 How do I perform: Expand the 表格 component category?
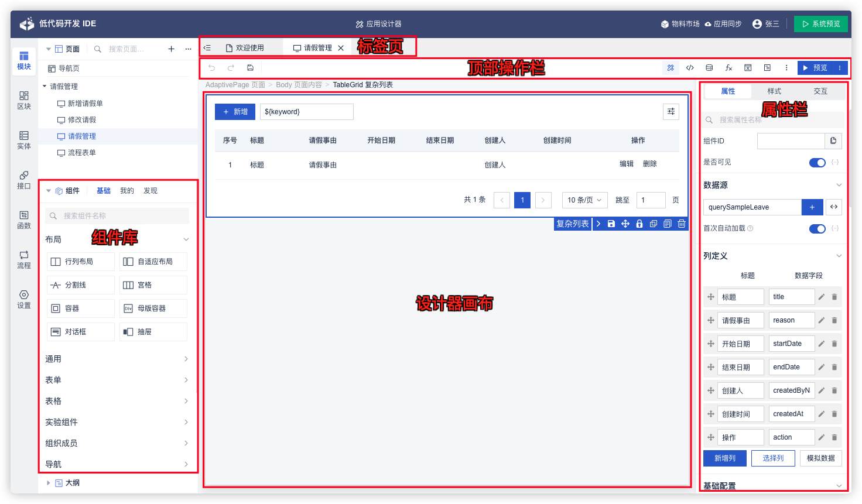[117, 400]
